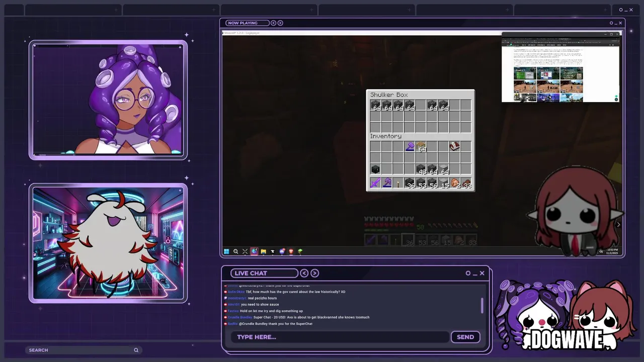Pick up the purple mace in the Inventory's upper row
The width and height of the screenshot is (644, 362).
(410, 147)
